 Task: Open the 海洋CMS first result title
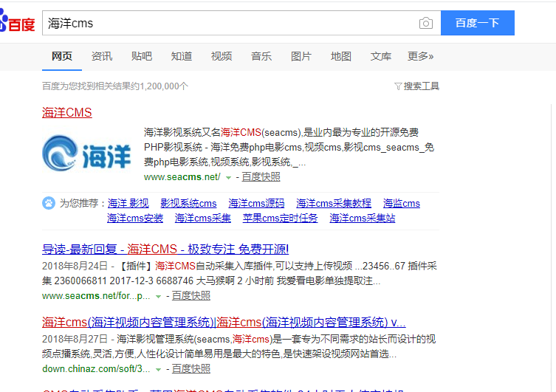click(67, 112)
